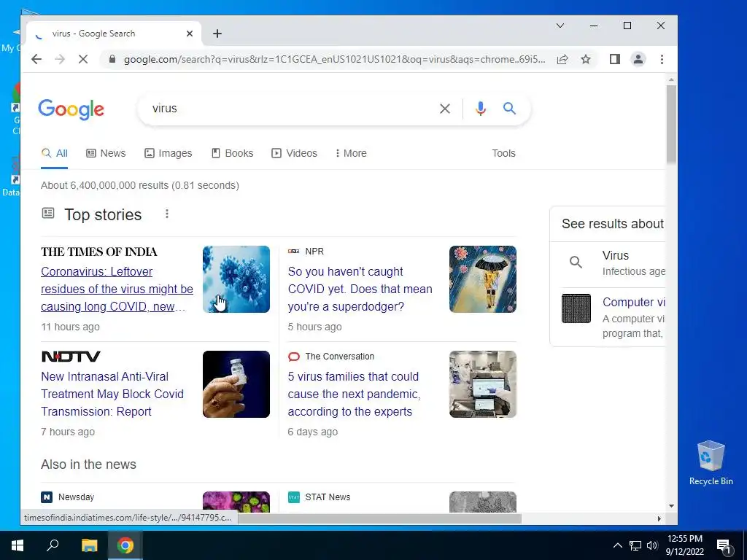747x560 pixels.
Task: Click the coronavirus thumbnail image
Action: click(236, 279)
